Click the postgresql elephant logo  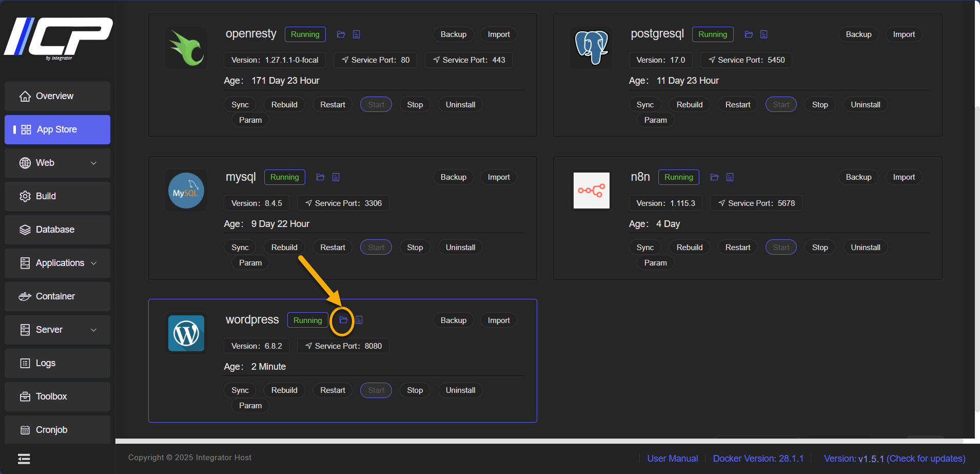pos(592,48)
